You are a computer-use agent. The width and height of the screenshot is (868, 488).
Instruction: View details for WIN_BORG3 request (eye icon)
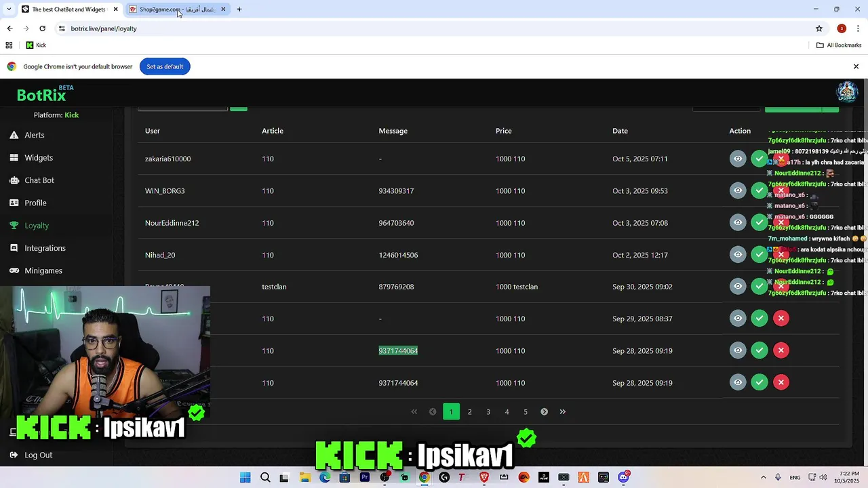coord(738,190)
